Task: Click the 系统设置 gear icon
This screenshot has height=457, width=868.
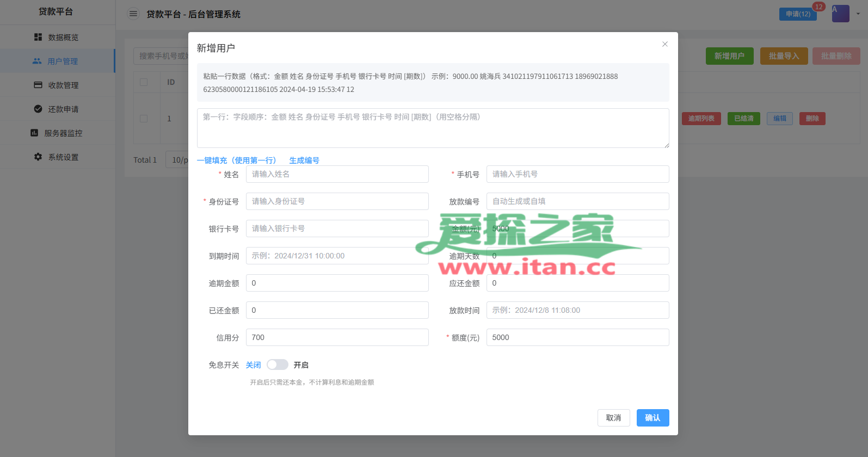Action: (38, 157)
